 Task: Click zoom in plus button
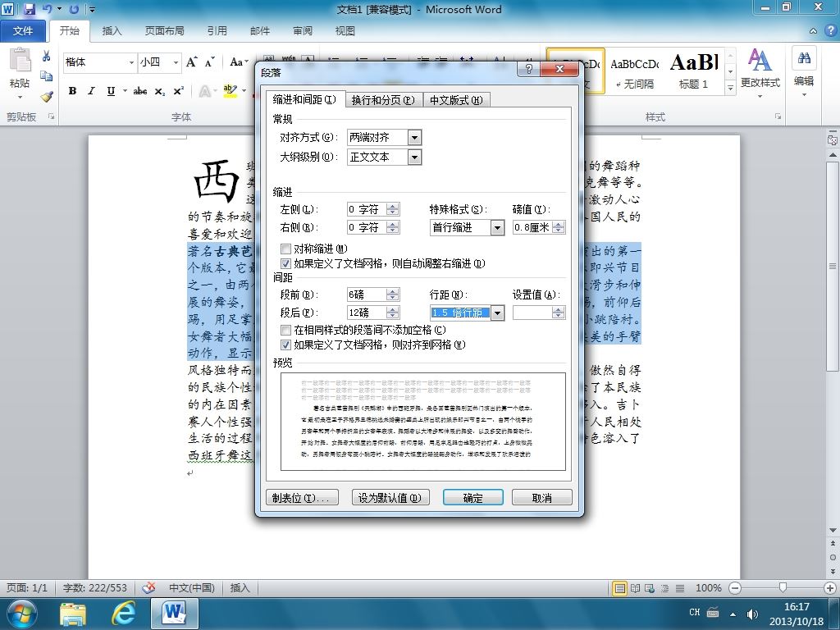coord(830,588)
